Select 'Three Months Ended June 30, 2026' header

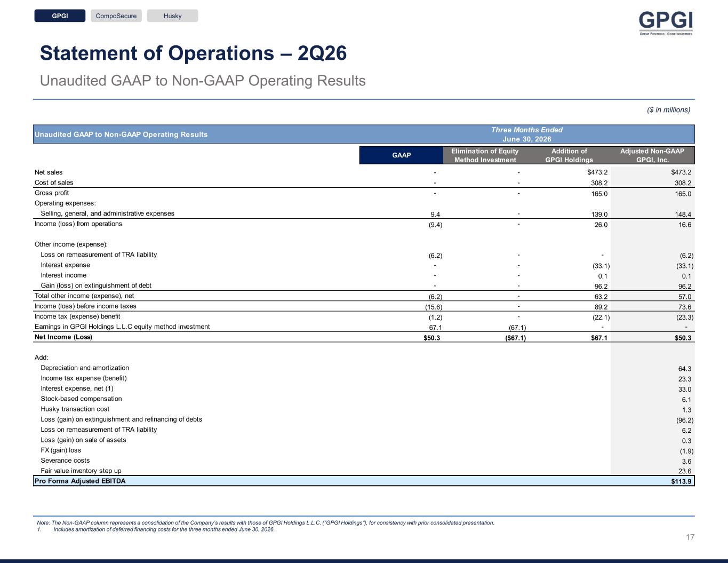tap(526, 134)
